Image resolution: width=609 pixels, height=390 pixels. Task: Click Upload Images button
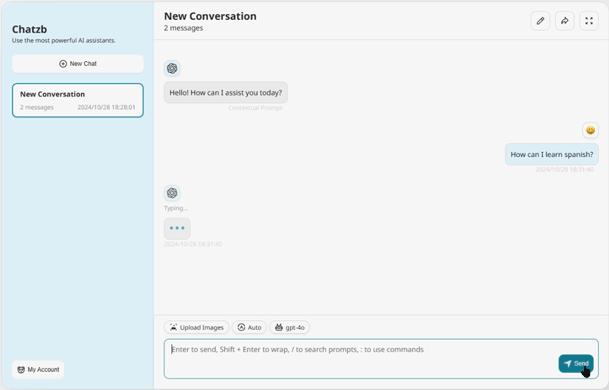197,327
